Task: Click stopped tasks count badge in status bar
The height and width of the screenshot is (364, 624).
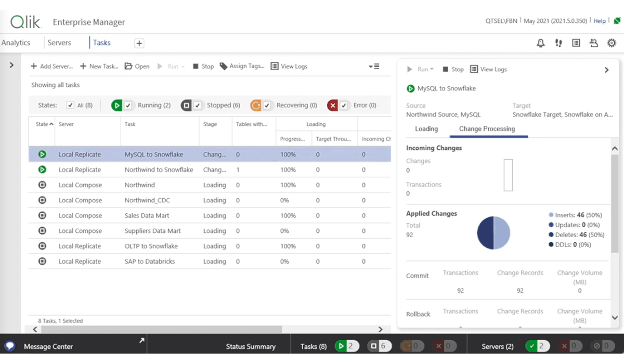Action: coord(380,346)
